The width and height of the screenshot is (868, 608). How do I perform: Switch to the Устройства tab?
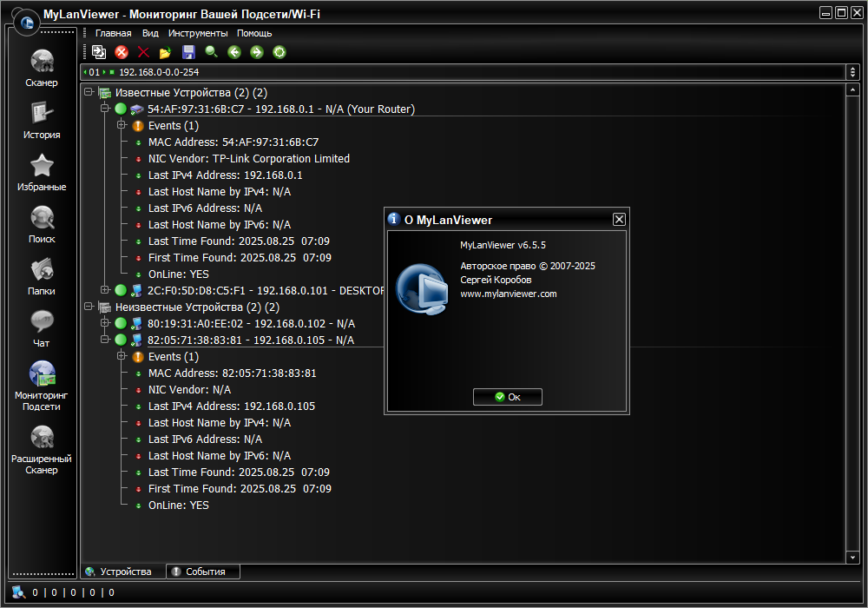pyautogui.click(x=123, y=572)
